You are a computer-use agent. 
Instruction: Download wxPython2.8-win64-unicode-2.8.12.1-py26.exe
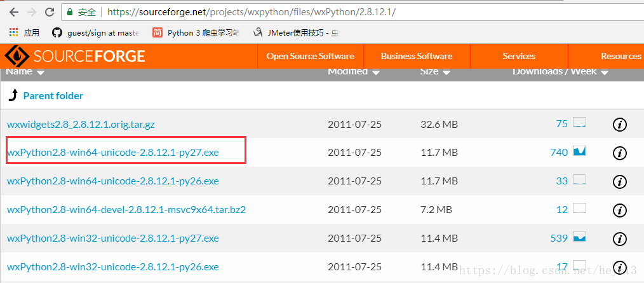pyautogui.click(x=113, y=181)
